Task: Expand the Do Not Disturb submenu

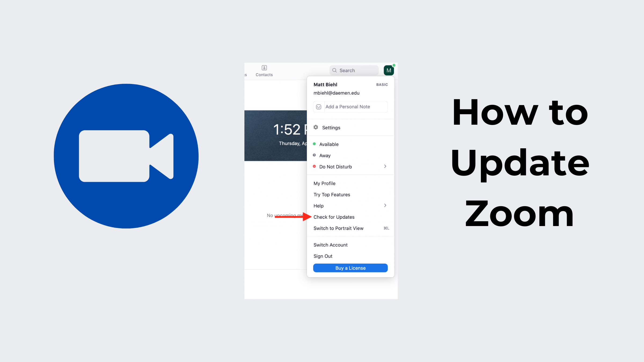Action: (x=385, y=166)
